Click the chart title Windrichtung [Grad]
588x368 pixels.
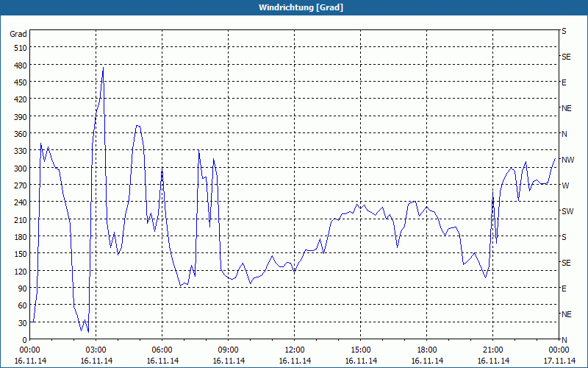coord(301,7)
